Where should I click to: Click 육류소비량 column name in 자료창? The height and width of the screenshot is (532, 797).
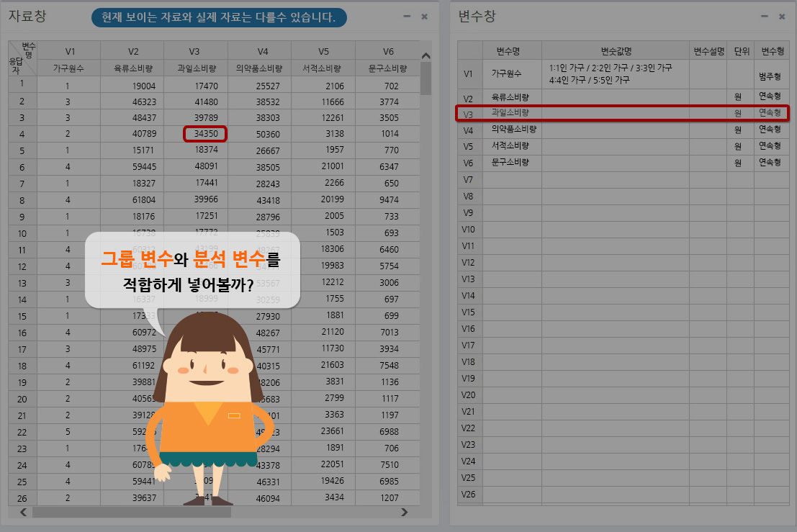[133, 68]
